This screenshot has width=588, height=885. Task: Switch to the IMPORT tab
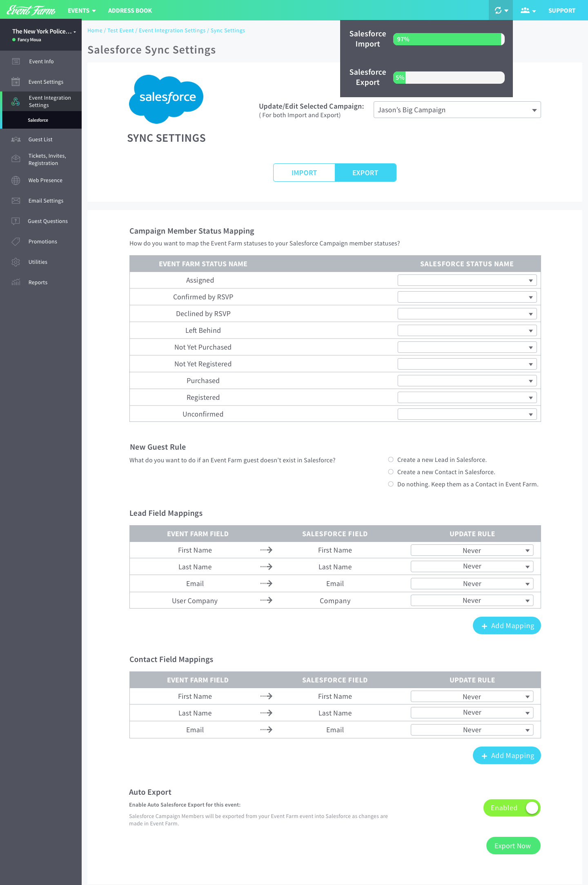pos(304,173)
